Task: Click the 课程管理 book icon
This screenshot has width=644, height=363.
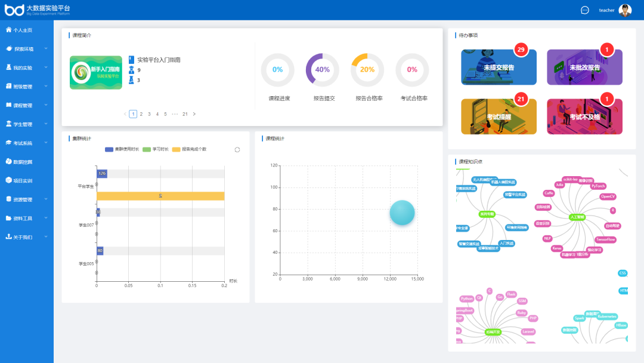Action: click(8, 105)
